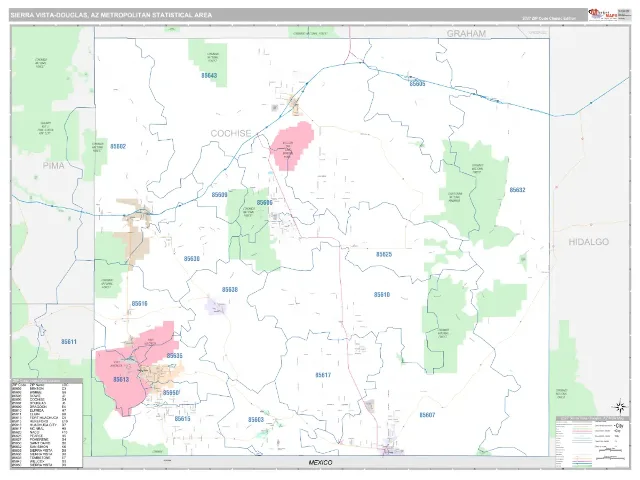Click ZIP code label 85609

click(x=220, y=195)
